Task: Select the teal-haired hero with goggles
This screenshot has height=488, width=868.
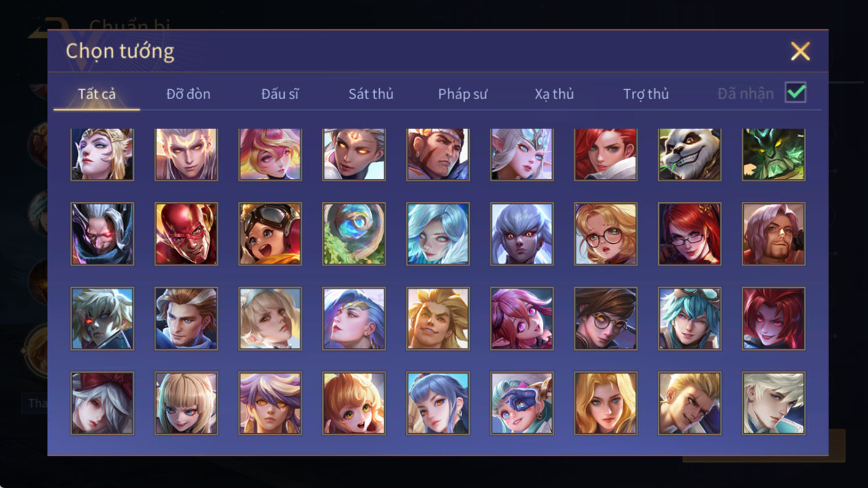Action: (x=690, y=319)
